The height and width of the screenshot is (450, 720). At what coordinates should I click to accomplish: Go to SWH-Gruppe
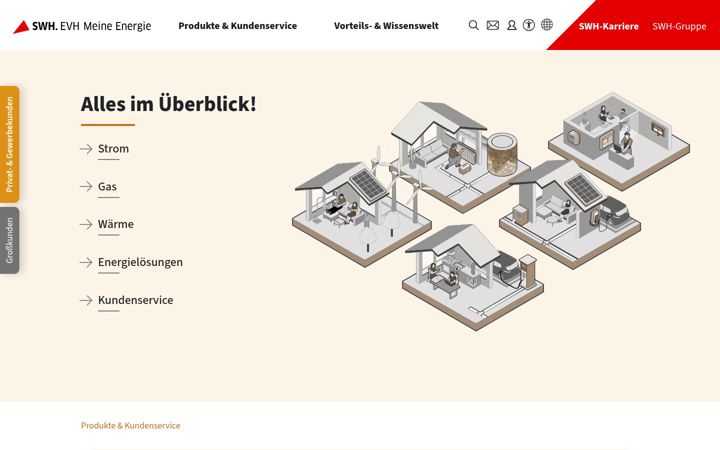coord(679,26)
